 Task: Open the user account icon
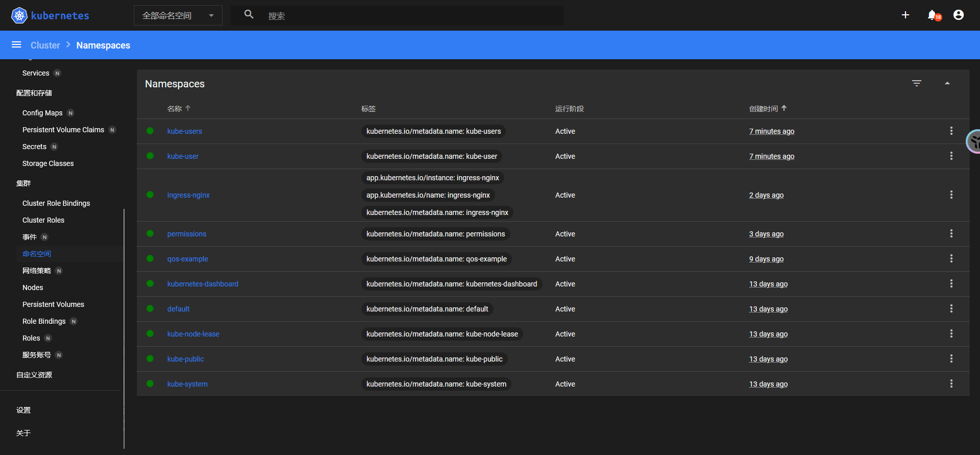(959, 15)
